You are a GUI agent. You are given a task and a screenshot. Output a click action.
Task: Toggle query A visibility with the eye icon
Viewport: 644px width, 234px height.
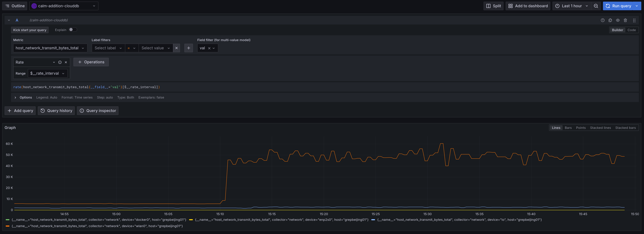point(618,20)
